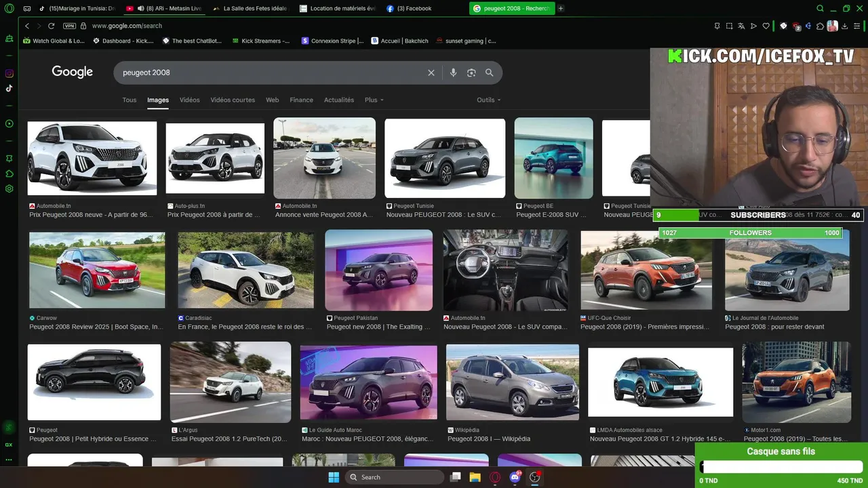This screenshot has width=868, height=488.
Task: Reload the page with the refresh icon
Action: 51,26
